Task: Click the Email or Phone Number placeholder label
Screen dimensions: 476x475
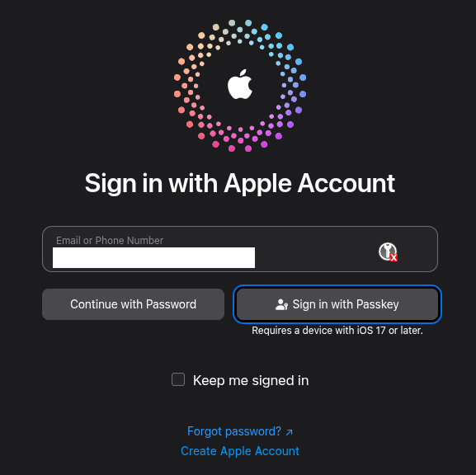Action: pyautogui.click(x=110, y=240)
